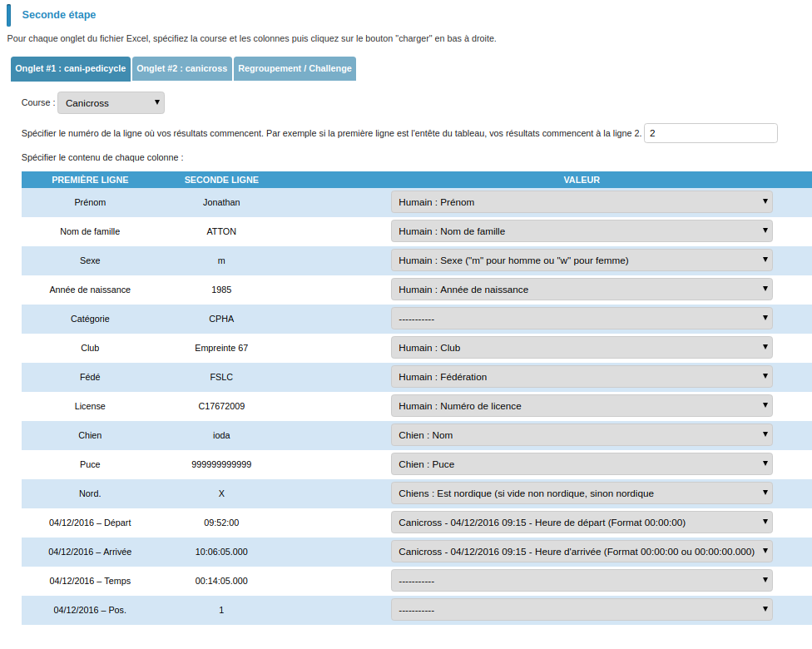Click the 04/12/2016 – Départ label cell
Viewport: 812px width, 649px height.
[x=90, y=523]
